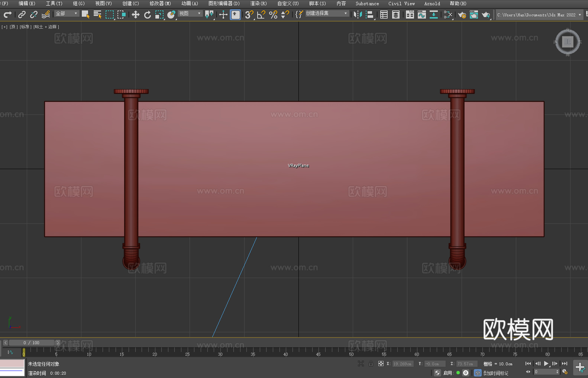
Task: Click Use Pivot Point Center icon
Action: coord(210,14)
